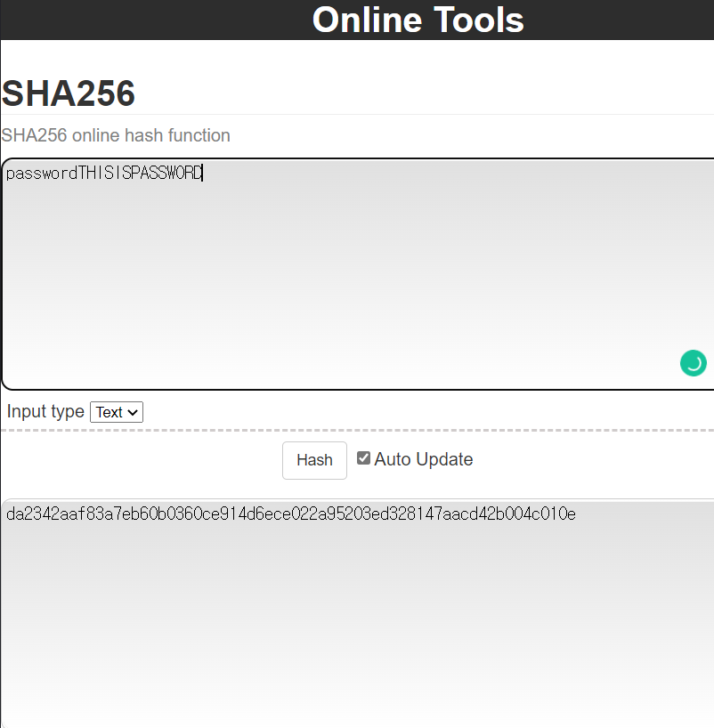Click the 'Auto Update' label text

(x=424, y=459)
